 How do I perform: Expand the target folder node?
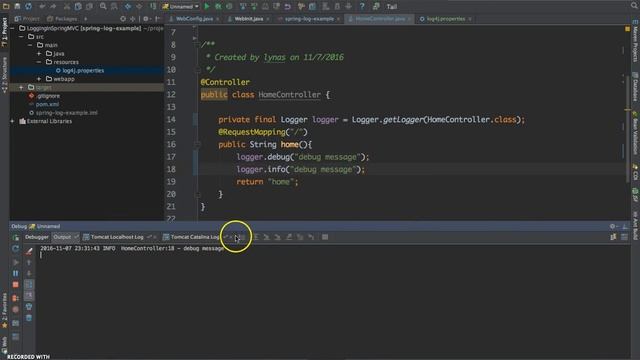tap(21, 87)
